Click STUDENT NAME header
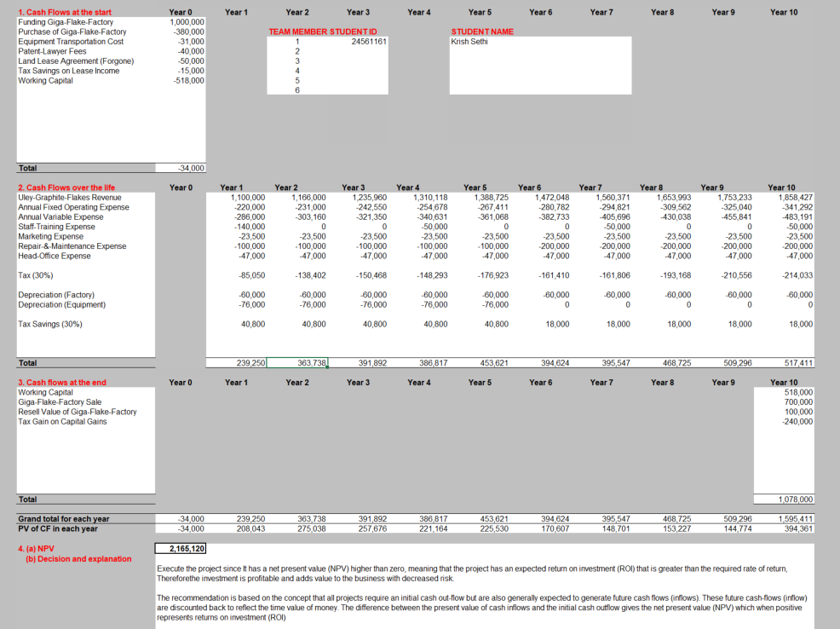The image size is (840, 629). [x=482, y=32]
